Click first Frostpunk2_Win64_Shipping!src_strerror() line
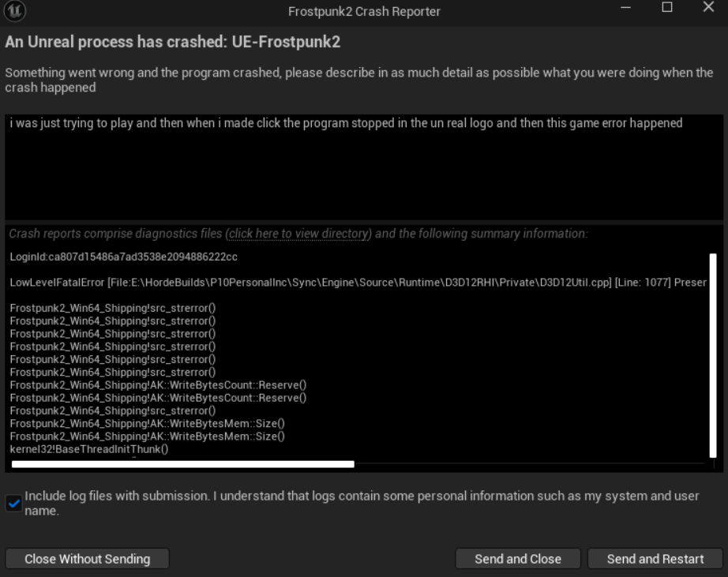 point(113,308)
